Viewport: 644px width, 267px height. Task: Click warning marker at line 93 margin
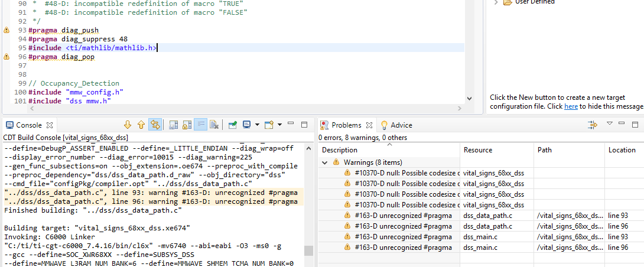[x=6, y=30]
